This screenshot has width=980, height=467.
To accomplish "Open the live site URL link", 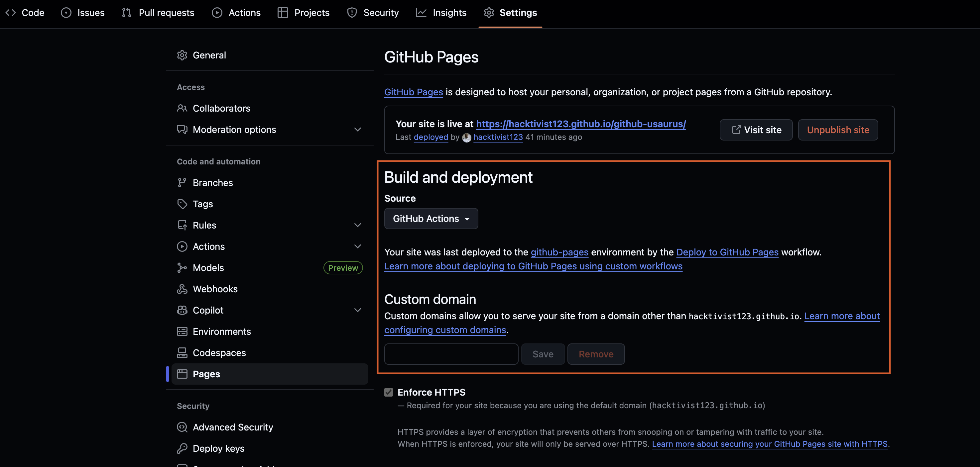I will coord(580,124).
